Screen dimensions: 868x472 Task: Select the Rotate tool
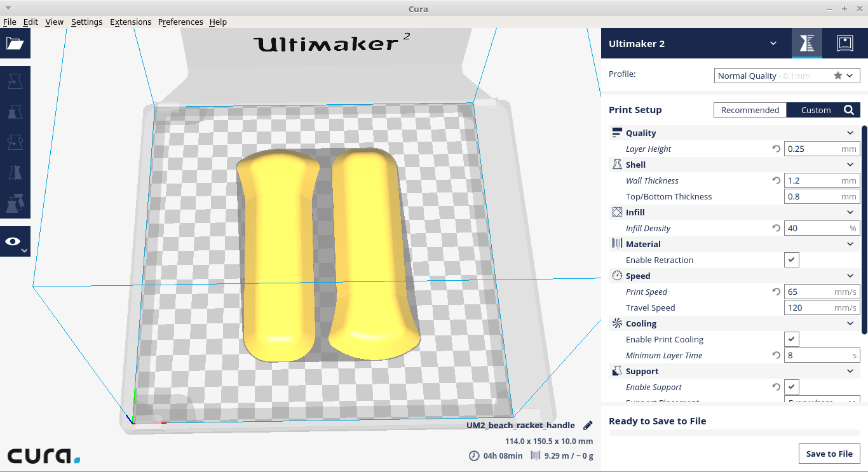[15, 142]
